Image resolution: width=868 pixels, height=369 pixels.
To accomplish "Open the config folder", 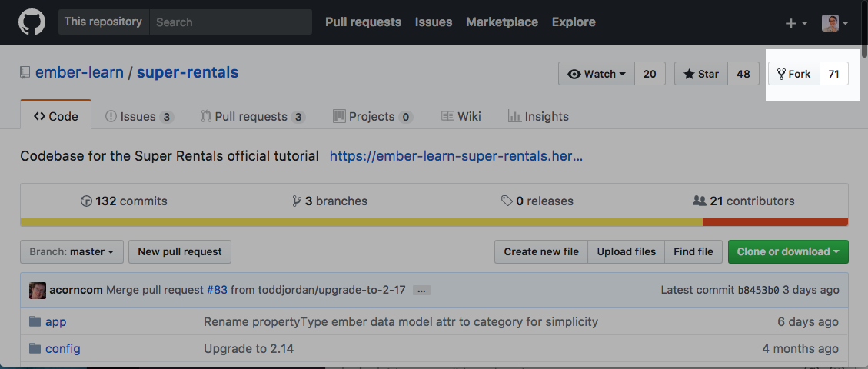I will tap(63, 348).
